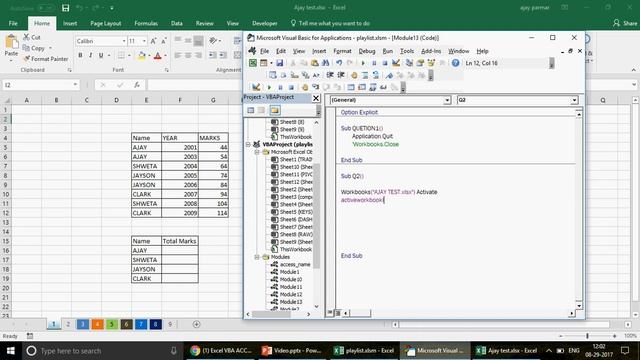Click Share in the Excel window
640x360 pixels.
click(625, 23)
